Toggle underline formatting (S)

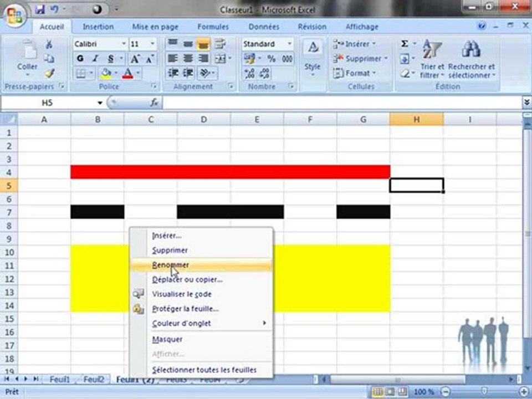point(111,58)
